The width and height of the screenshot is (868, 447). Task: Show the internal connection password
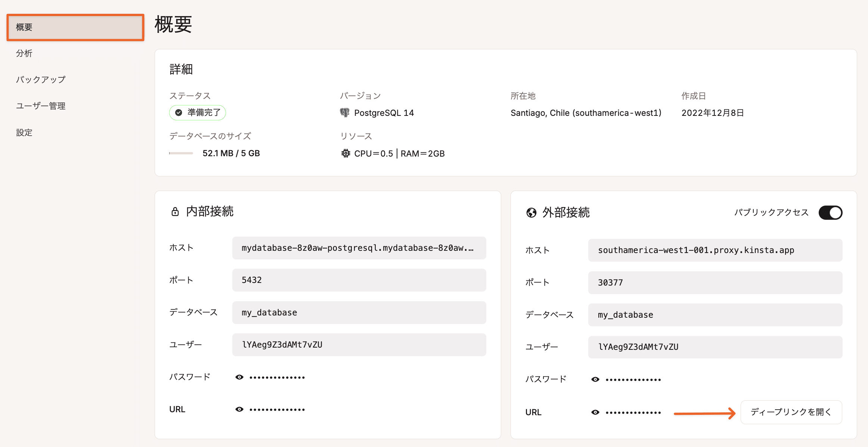click(x=239, y=377)
